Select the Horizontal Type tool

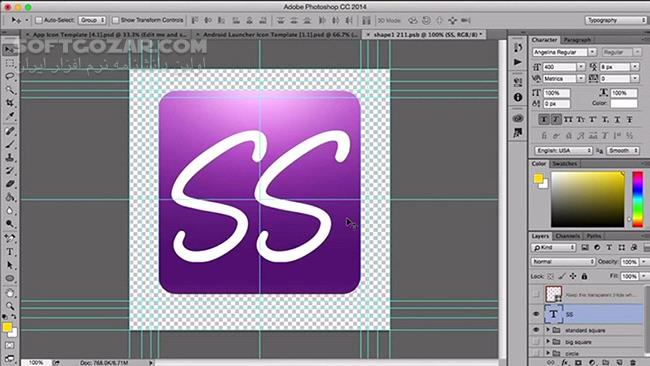[10, 252]
